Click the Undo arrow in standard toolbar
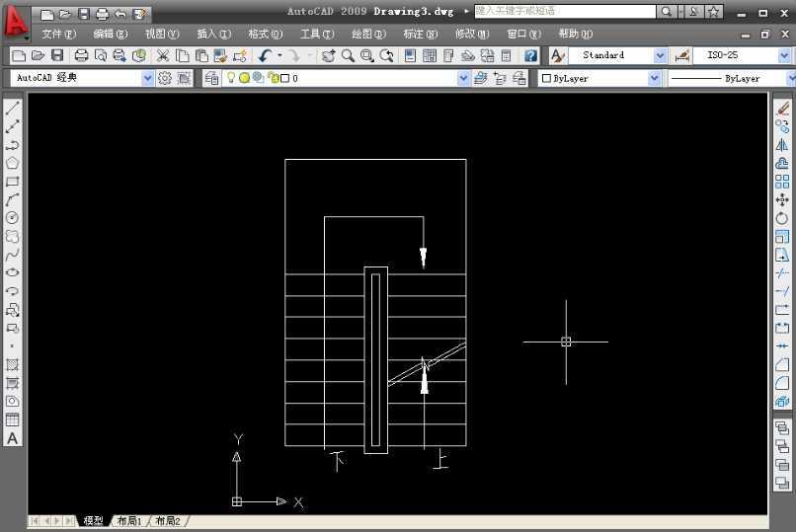Screen dimensions: 796x532 tap(265, 55)
